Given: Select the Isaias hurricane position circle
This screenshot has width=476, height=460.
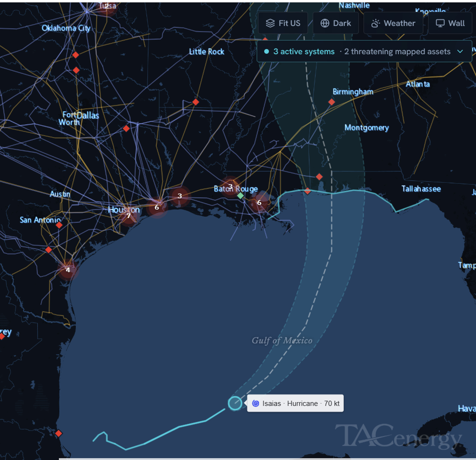Looking at the screenshot, I should click(x=235, y=403).
